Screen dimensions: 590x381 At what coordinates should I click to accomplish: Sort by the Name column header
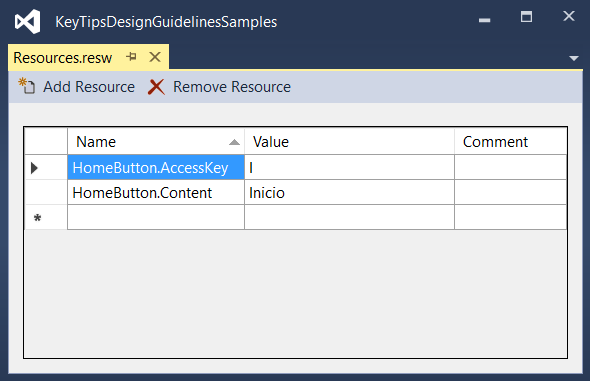156,141
